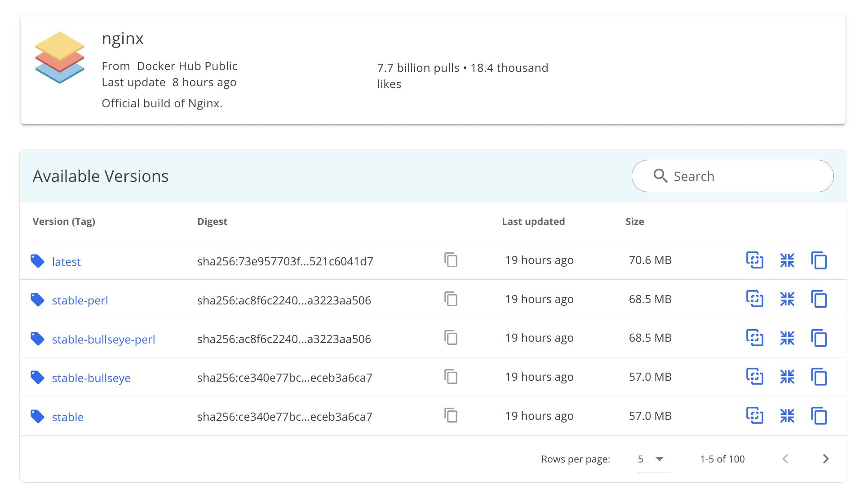Focus the versions Search field
The height and width of the screenshot is (502, 868).
tap(732, 176)
